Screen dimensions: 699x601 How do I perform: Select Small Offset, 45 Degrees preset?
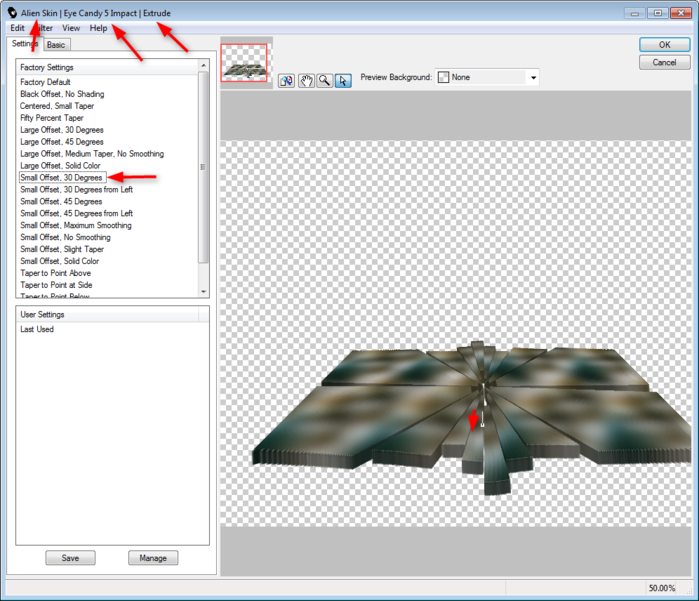(x=61, y=202)
